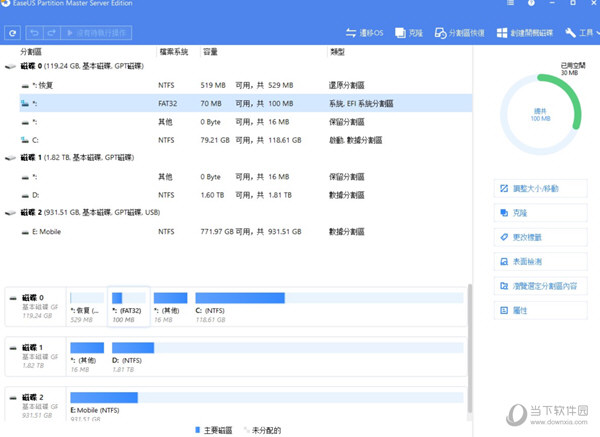Image resolution: width=600 pixels, height=437 pixels.
Task: Open the hamburger menu in the title bar
Action: [x=510, y=3]
